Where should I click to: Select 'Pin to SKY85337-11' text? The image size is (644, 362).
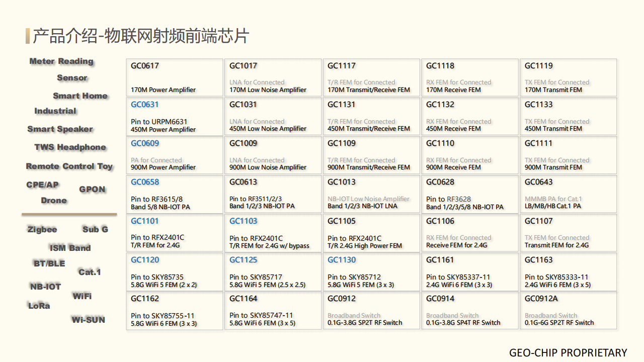[458, 277]
